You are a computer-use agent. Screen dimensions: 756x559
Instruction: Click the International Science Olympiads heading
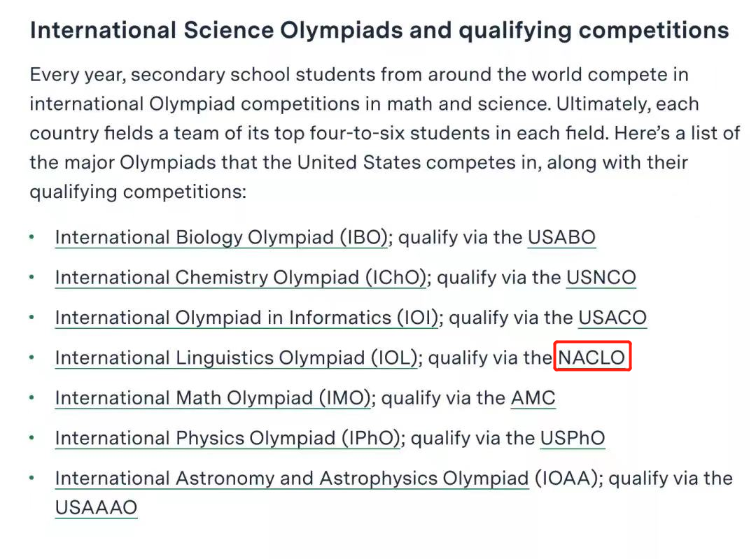(379, 31)
